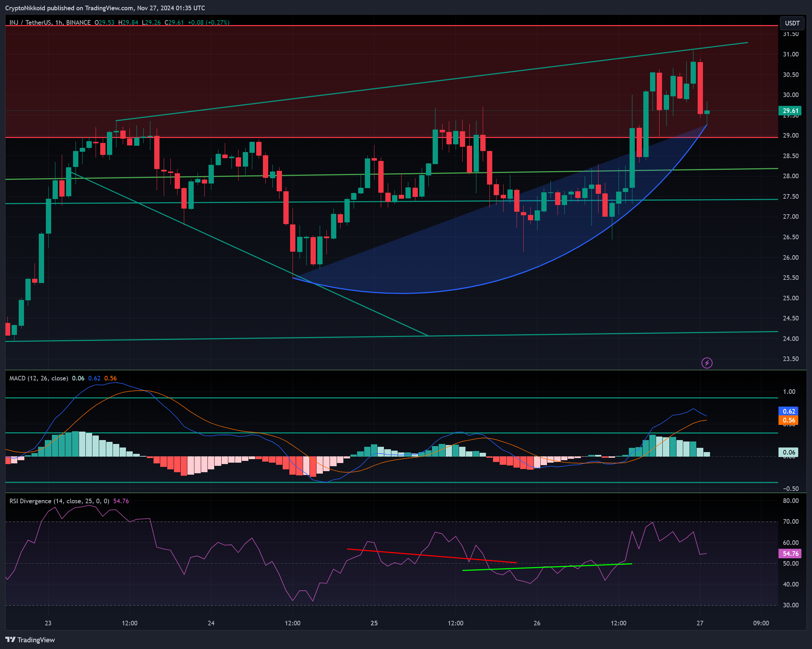Click the 24.00 price axis label
This screenshot has width=812, height=649.
790,338
